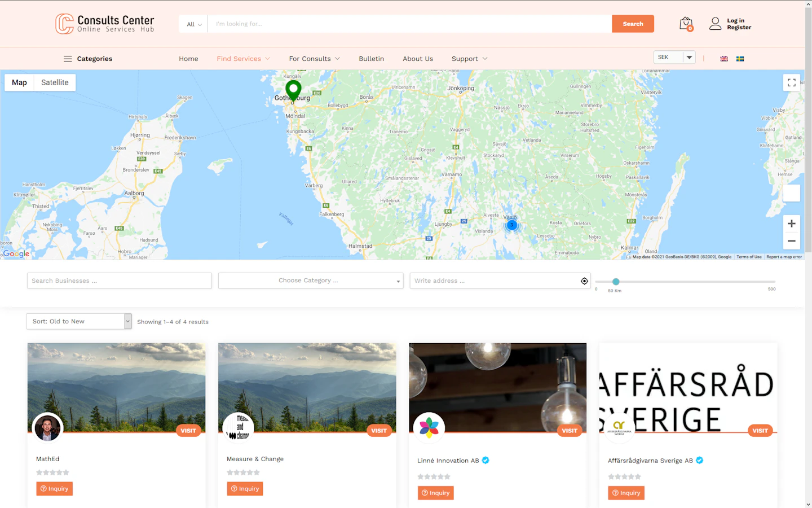Rate MathEd using its star rating

[x=53, y=472]
